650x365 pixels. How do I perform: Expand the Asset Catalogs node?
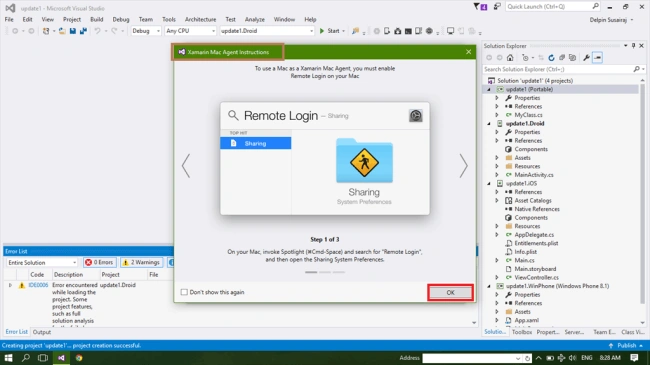pyautogui.click(x=497, y=200)
